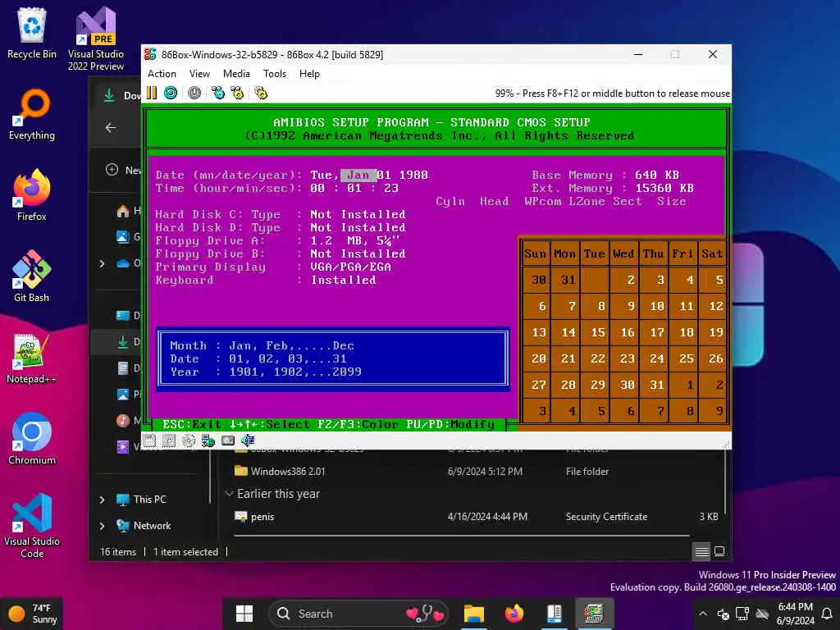This screenshot has height=630, width=840.
Task: Switch Explorer to large thumbnails view
Action: pyautogui.click(x=719, y=551)
